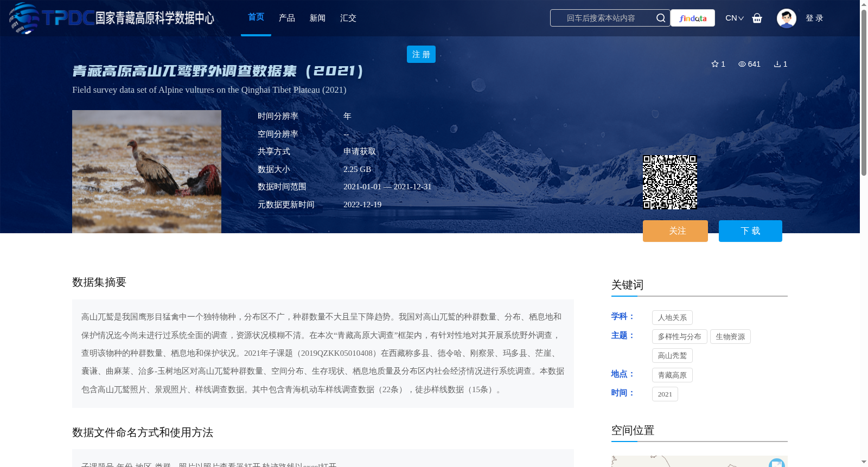Screen dimensions: 868x467
Task: Click the 青藏高原 location tag
Action: [672, 375]
